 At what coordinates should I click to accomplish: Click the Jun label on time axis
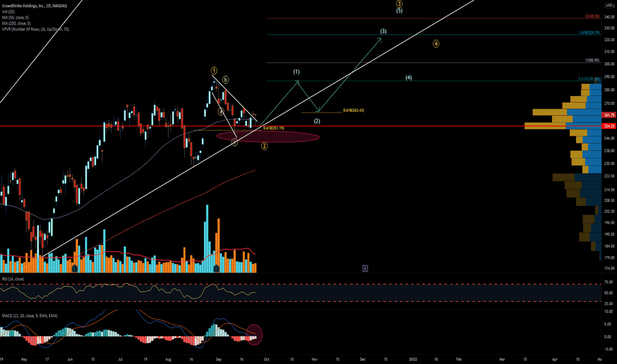pos(70,359)
